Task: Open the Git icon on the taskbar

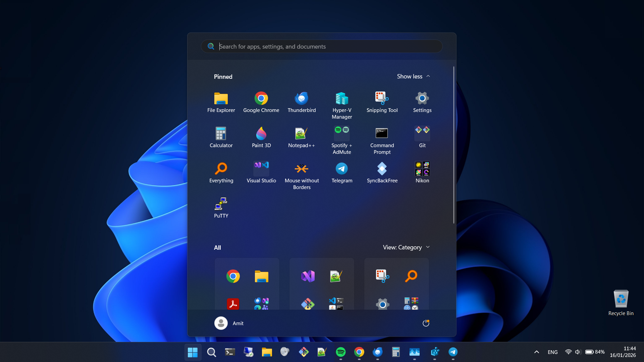Action: pyautogui.click(x=304, y=352)
